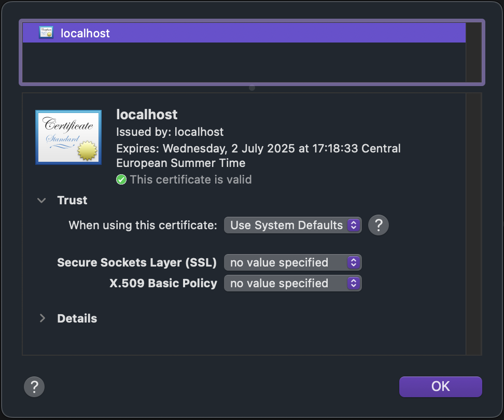
Task: Open the X.509 Basic Policy dropdown
Action: (x=292, y=283)
